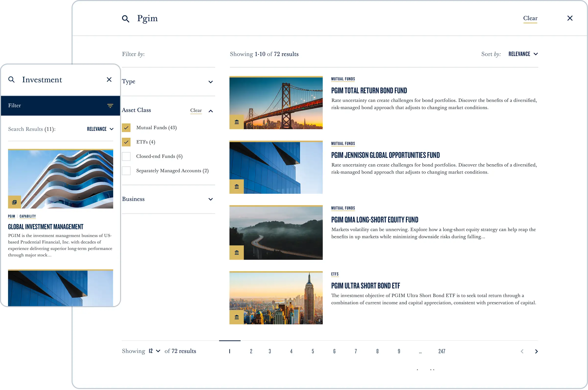Click the Empire State skyline thumbnail

click(276, 298)
